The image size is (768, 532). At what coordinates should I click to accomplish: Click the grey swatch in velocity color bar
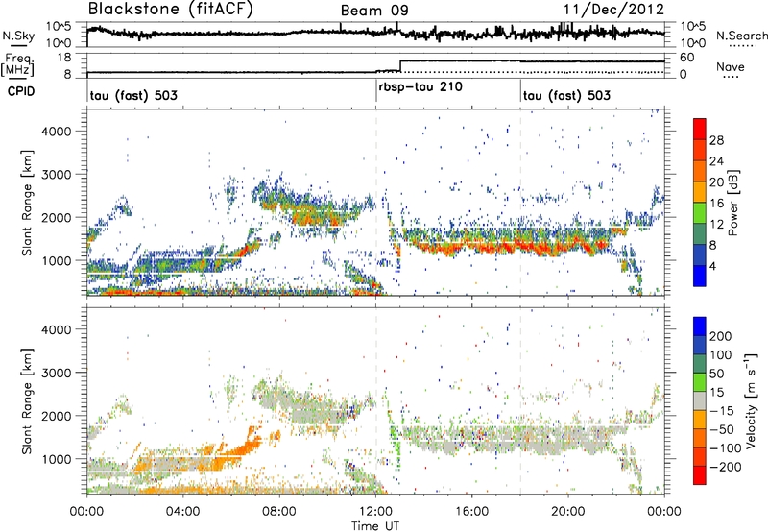point(700,400)
